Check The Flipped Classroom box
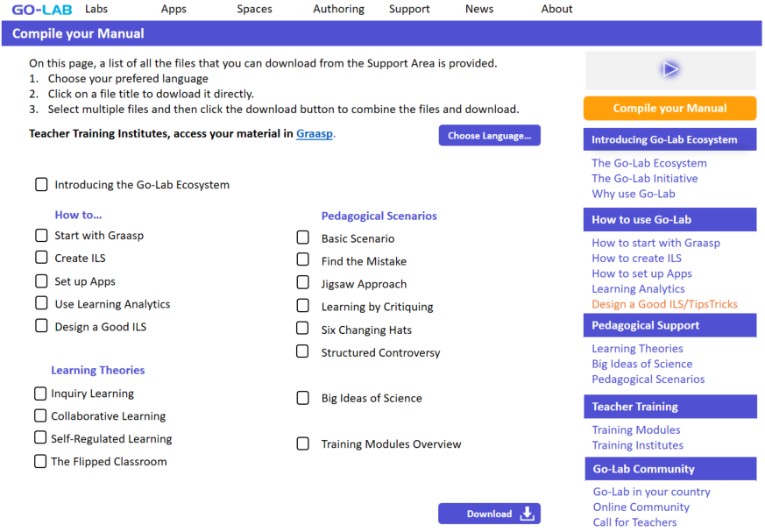The width and height of the screenshot is (765, 532). 40,461
